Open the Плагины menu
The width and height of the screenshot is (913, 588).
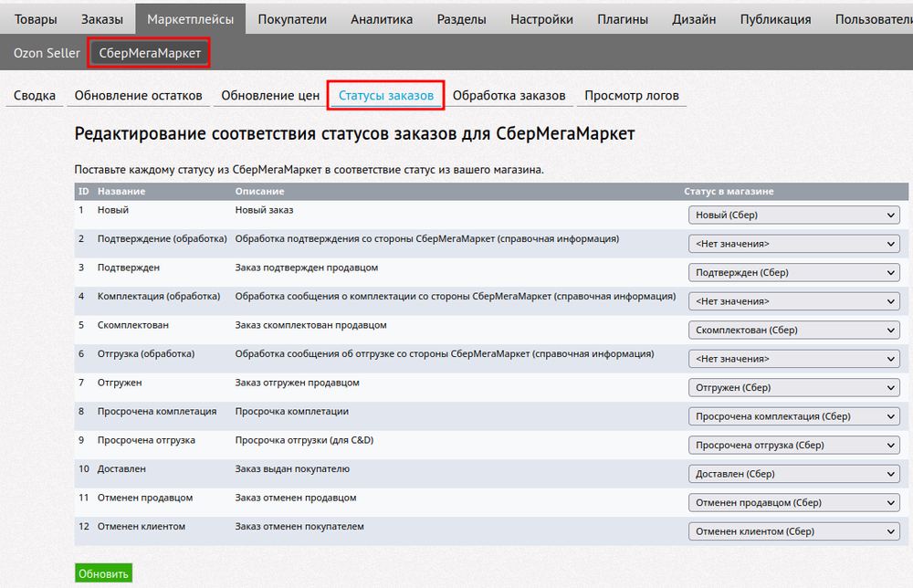pyautogui.click(x=623, y=19)
